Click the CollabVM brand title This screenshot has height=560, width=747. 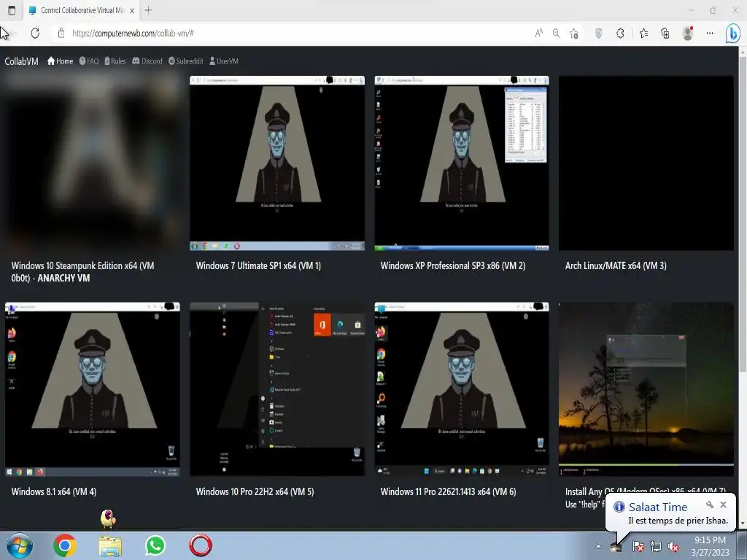coord(21,61)
